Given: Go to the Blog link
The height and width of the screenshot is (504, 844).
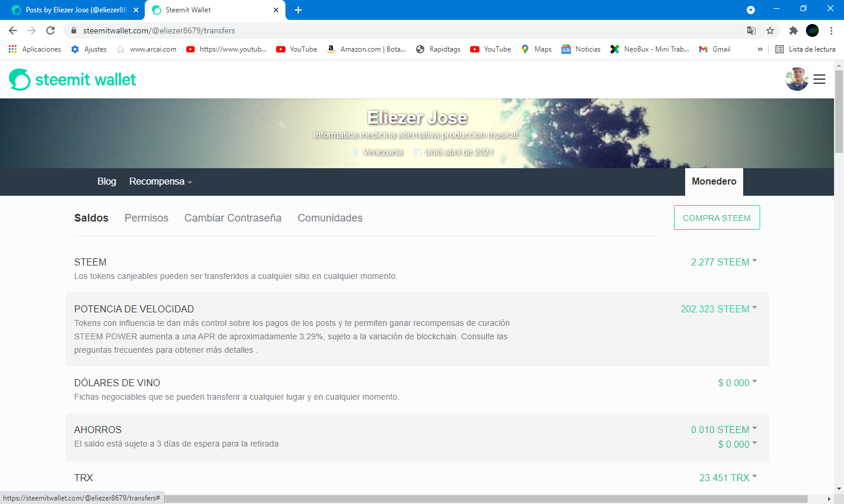Looking at the screenshot, I should coord(107,182).
